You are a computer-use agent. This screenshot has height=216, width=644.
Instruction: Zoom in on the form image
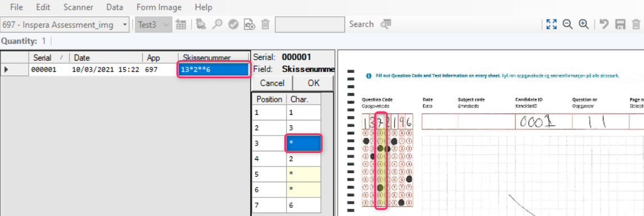pos(584,24)
